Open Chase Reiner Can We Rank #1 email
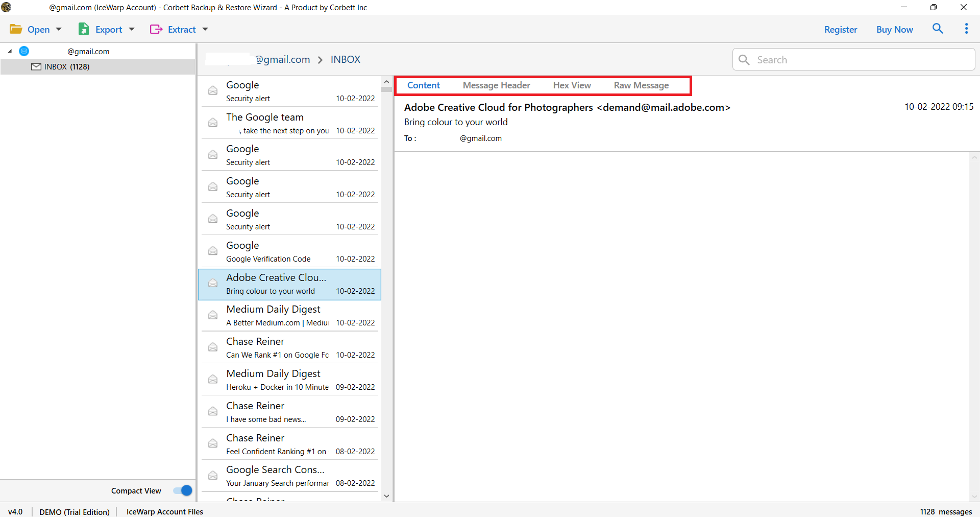 tap(289, 348)
